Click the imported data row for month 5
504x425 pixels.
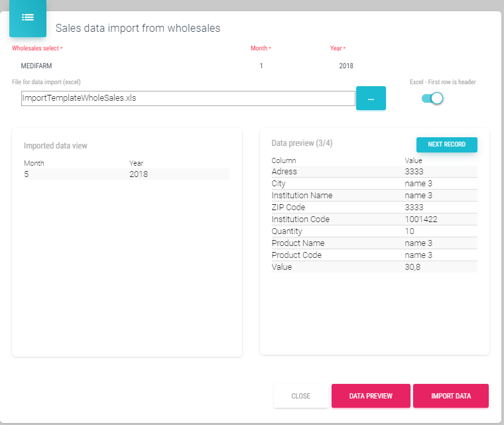pyautogui.click(x=126, y=174)
